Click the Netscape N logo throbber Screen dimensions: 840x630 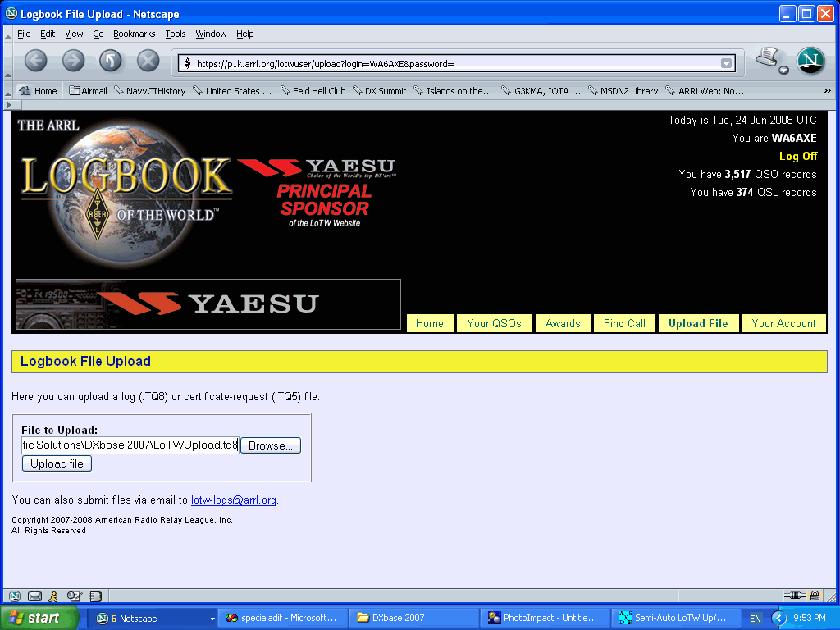pos(810,61)
